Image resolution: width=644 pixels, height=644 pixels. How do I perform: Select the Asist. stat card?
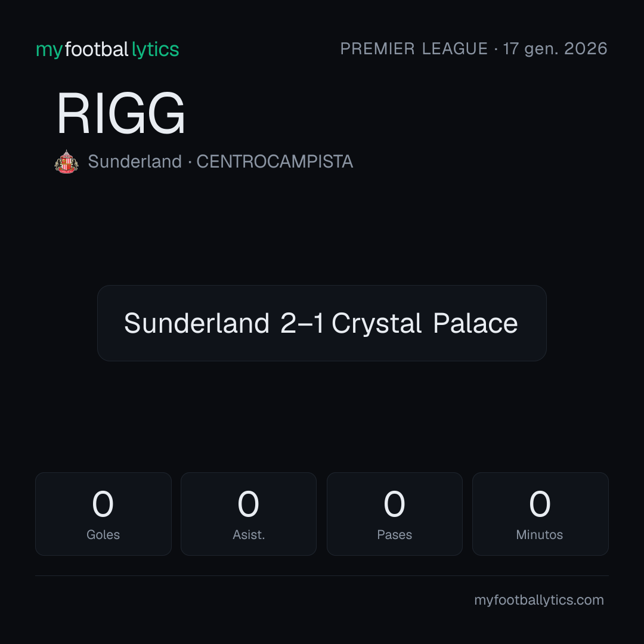point(249,514)
